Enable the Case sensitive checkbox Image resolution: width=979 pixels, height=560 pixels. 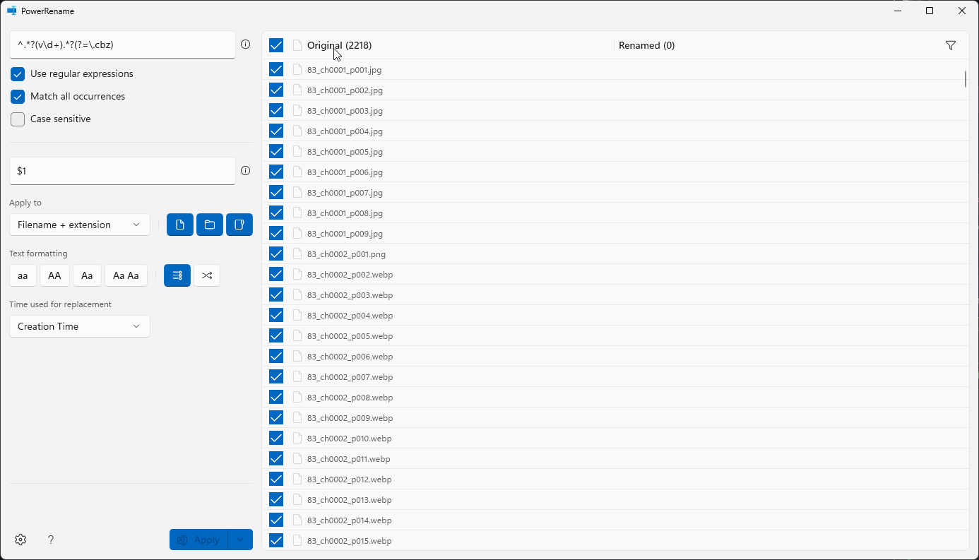18,119
